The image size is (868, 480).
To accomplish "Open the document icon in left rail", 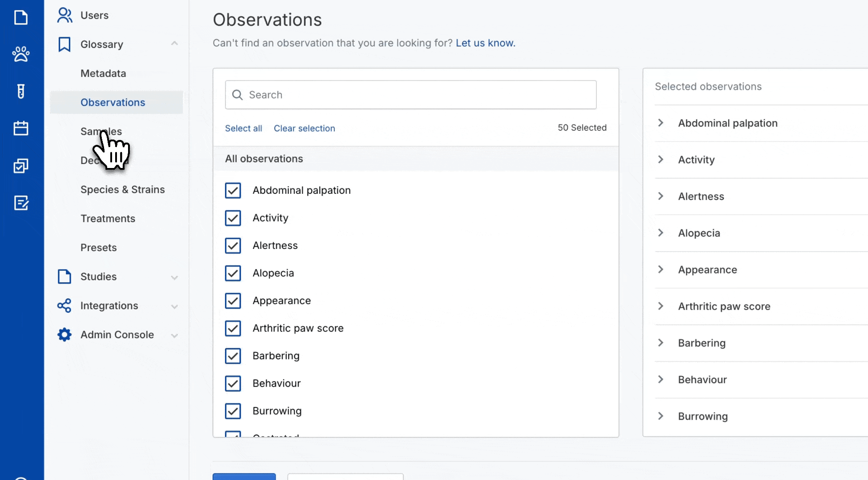I will click(x=21, y=18).
